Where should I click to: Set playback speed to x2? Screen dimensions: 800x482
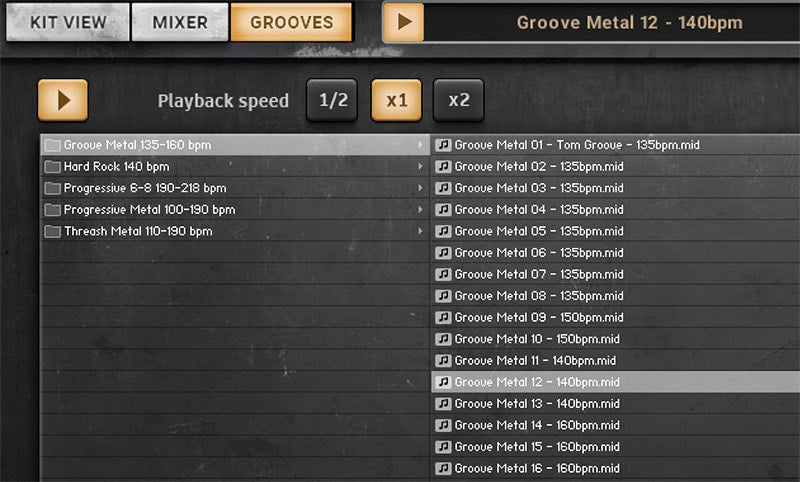(x=459, y=100)
